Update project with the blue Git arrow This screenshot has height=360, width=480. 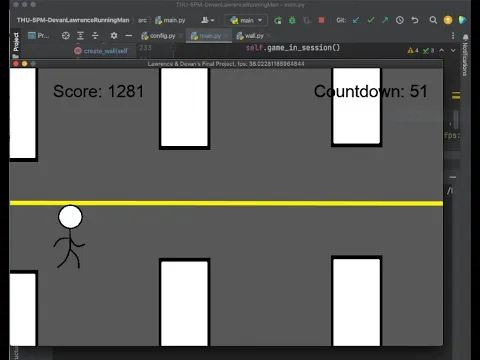pos(356,20)
